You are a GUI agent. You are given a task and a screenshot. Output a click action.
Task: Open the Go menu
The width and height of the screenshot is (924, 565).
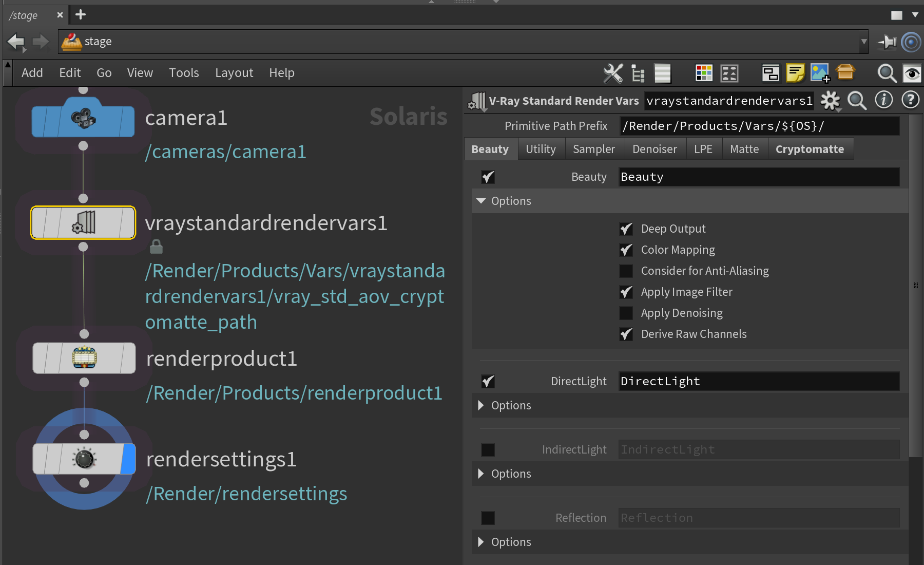[x=104, y=73]
